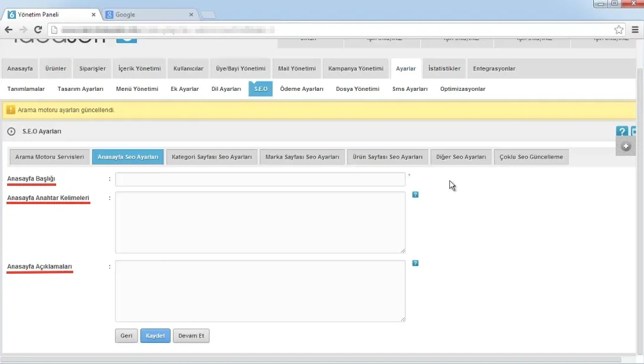Close the Google tab
The height and width of the screenshot is (364, 644).
coord(191,14)
